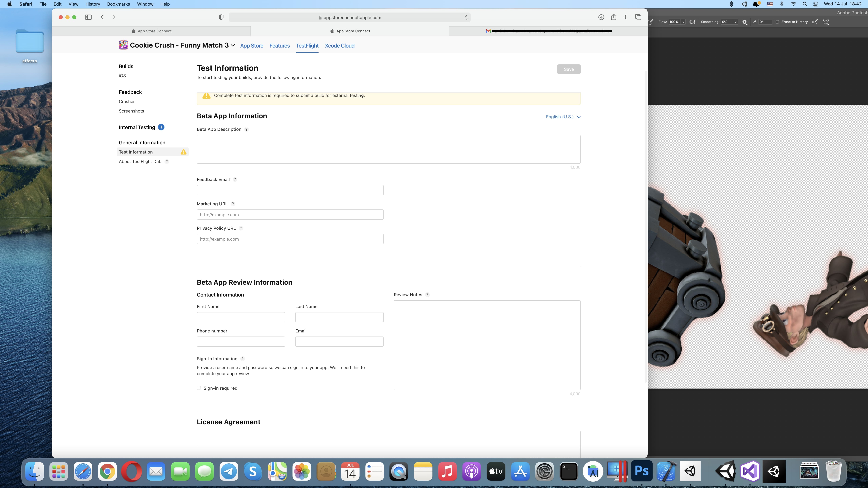Click the Safari downloads icon
This screenshot has width=868, height=488.
(601, 17)
